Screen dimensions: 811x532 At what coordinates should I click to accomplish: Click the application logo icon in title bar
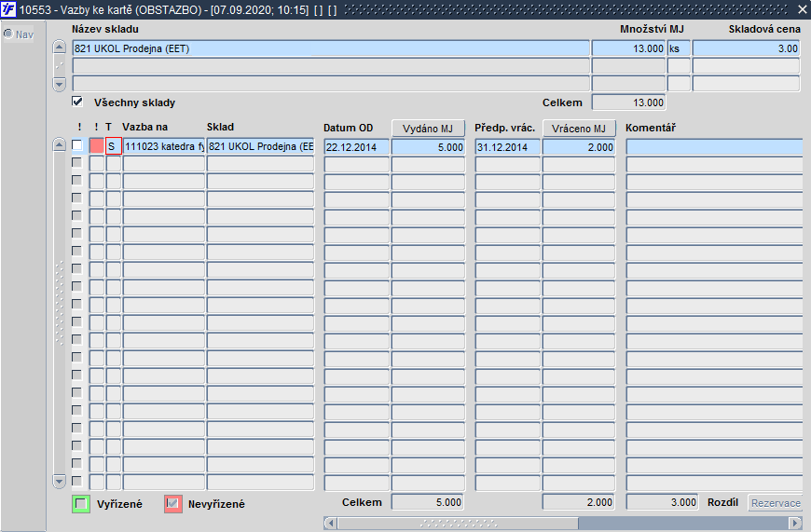pos(8,9)
